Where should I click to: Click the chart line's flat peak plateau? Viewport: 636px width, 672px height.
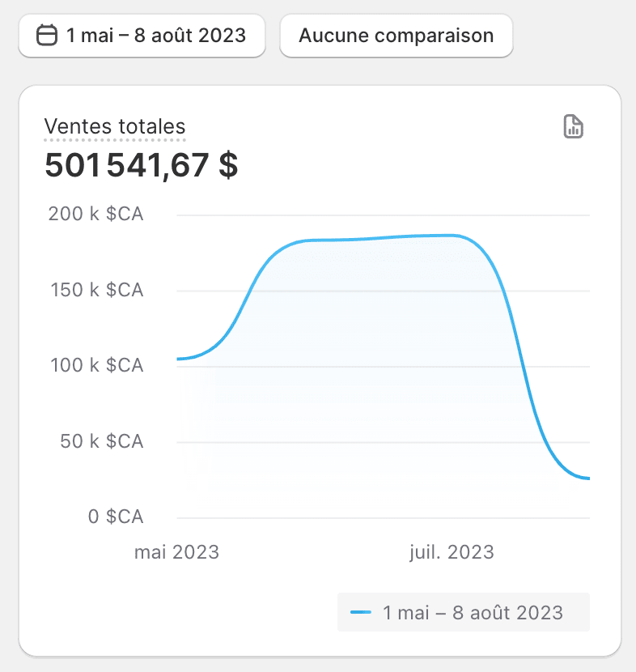[380, 237]
